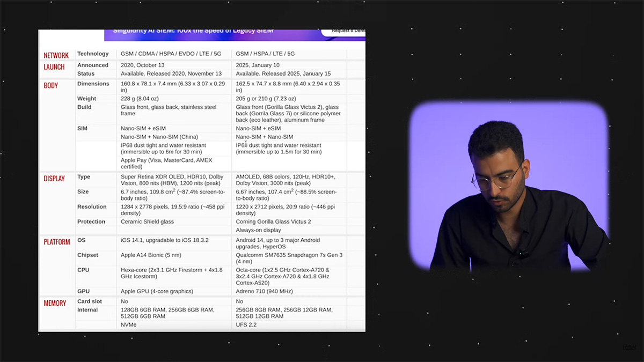
Task: Click the GPU row label
Action: click(83, 291)
